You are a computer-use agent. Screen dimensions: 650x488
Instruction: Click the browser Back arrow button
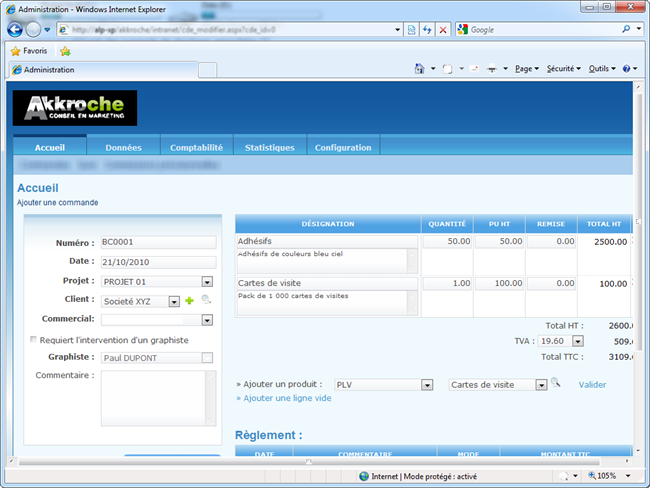15,30
